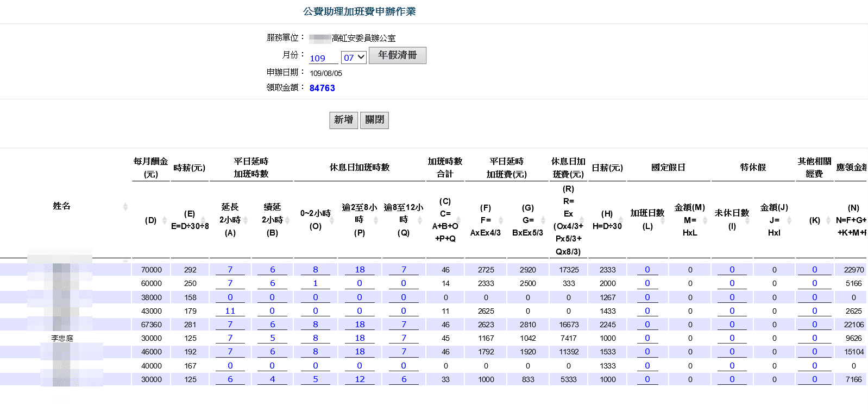Open the (O) value 0 in the 38000 row

pyautogui.click(x=316, y=297)
